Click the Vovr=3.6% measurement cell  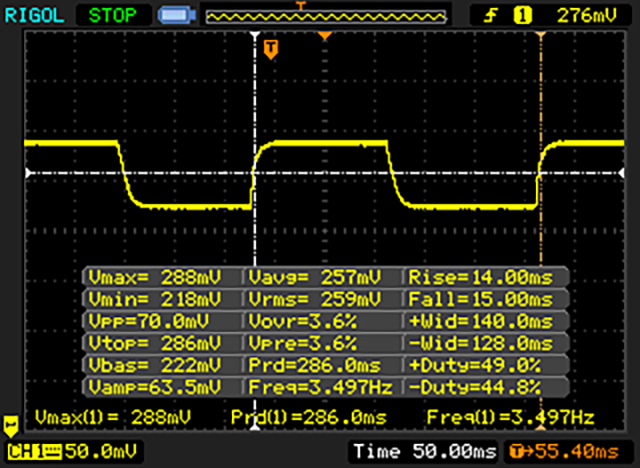coord(322,322)
